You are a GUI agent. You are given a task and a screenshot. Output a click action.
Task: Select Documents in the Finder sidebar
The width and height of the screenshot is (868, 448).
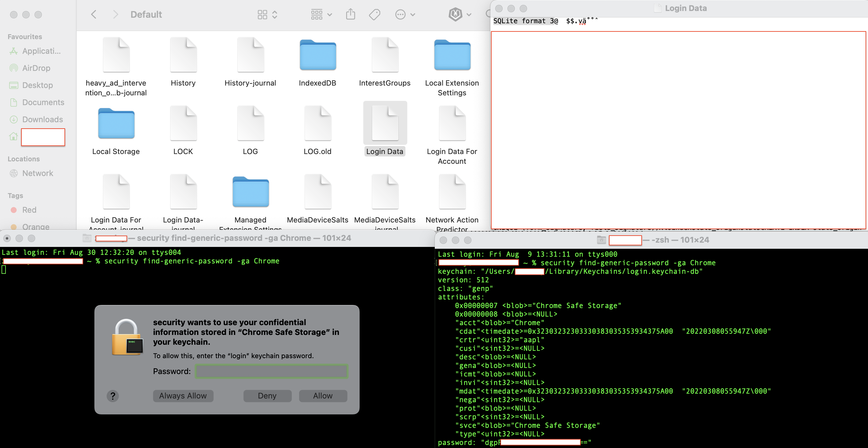pos(36,102)
